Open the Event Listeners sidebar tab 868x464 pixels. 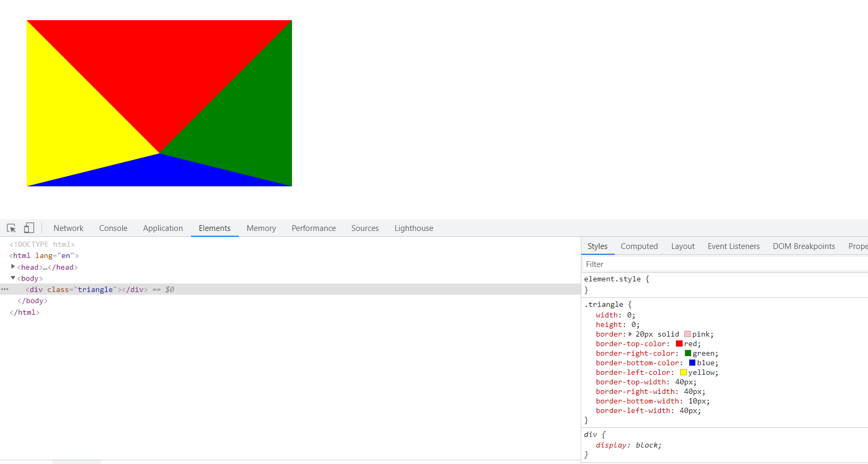coord(734,246)
